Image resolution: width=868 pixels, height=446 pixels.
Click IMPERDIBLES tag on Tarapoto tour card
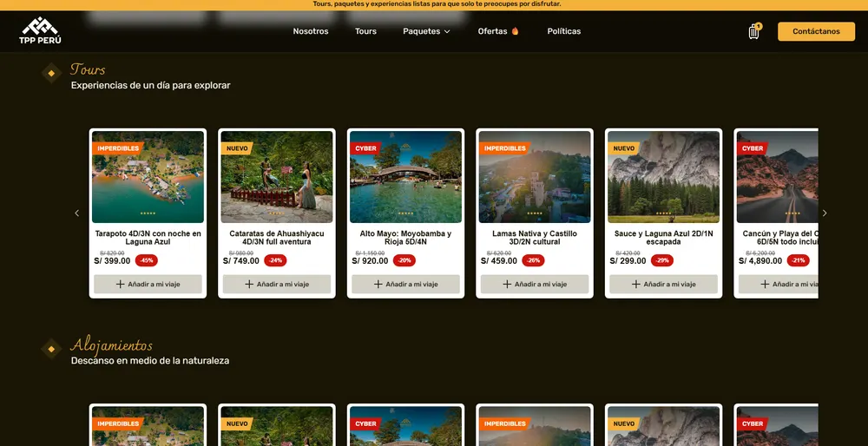click(x=118, y=148)
